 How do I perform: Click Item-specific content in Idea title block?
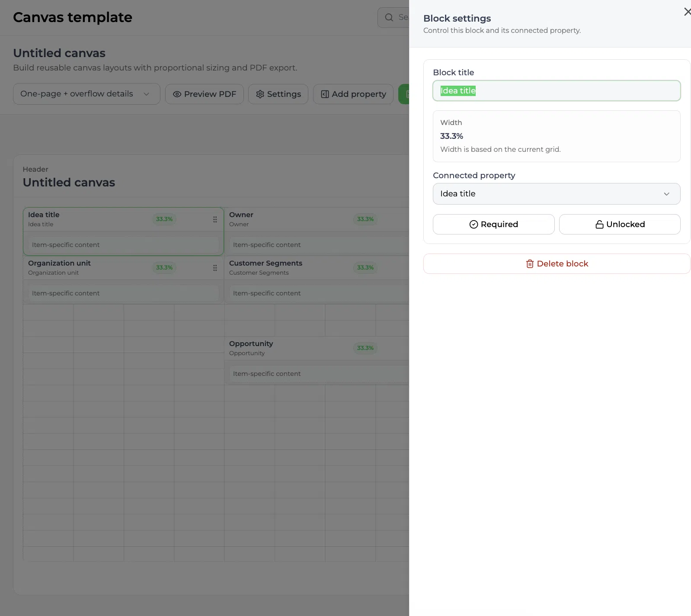coord(123,245)
